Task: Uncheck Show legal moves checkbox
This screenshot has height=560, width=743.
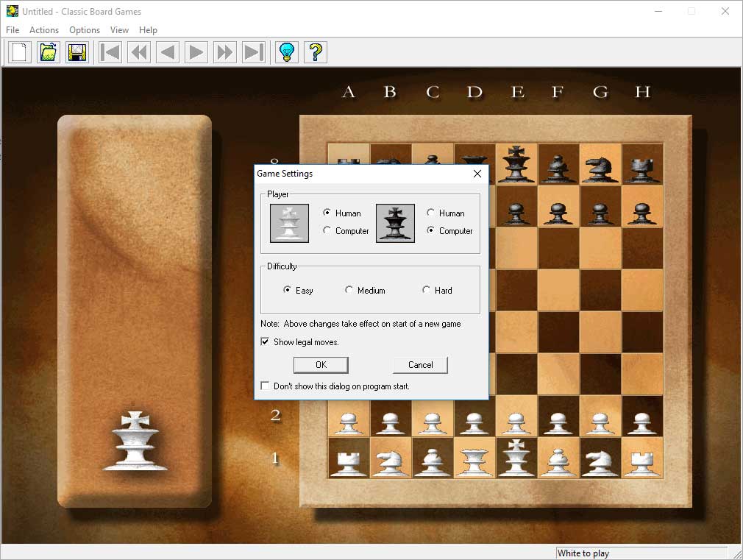Action: point(266,342)
